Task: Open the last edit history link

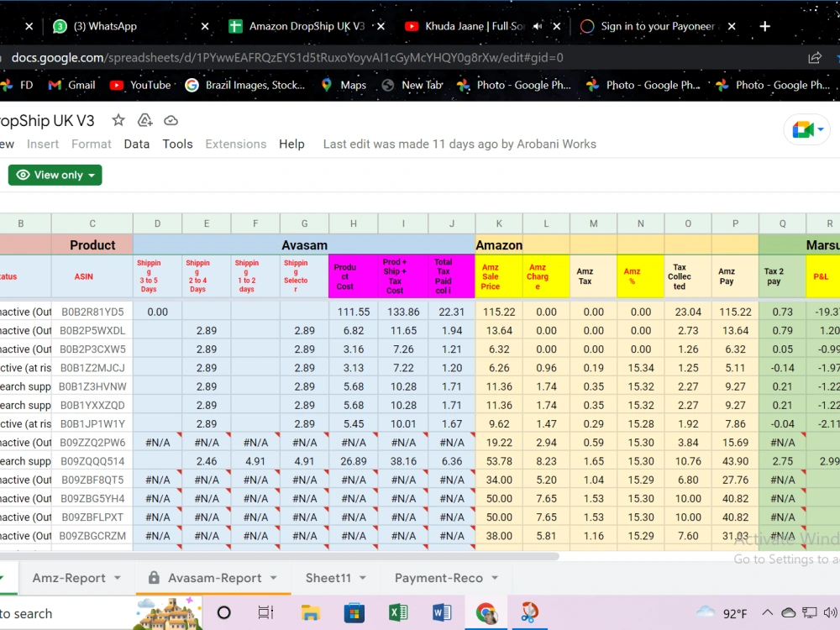Action: 459,144
